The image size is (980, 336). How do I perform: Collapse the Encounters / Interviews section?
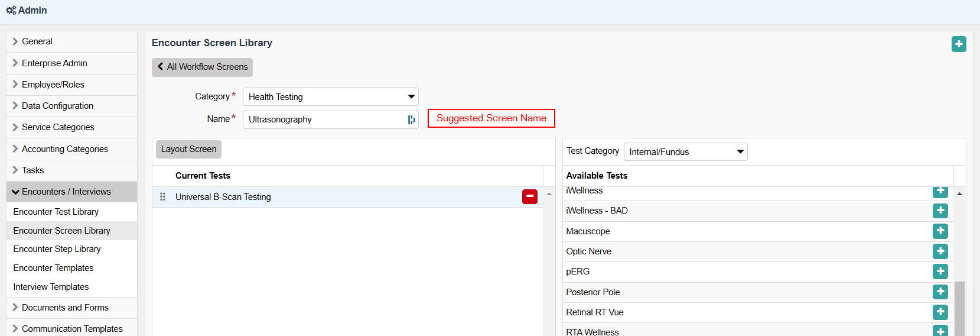click(x=66, y=192)
